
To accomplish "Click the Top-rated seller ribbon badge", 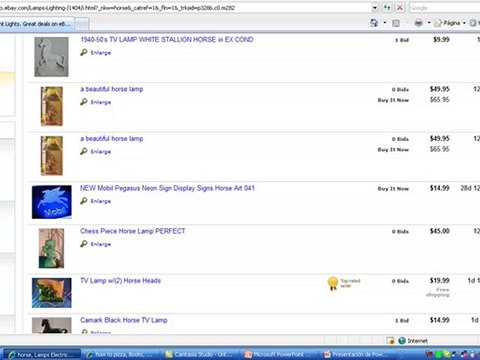I will click(x=333, y=283).
